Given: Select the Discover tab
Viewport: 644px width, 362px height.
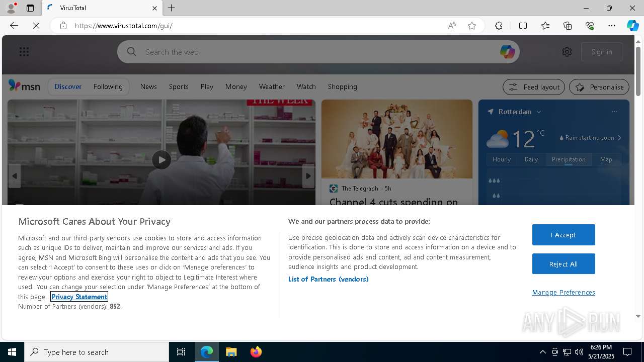Looking at the screenshot, I should point(68,86).
